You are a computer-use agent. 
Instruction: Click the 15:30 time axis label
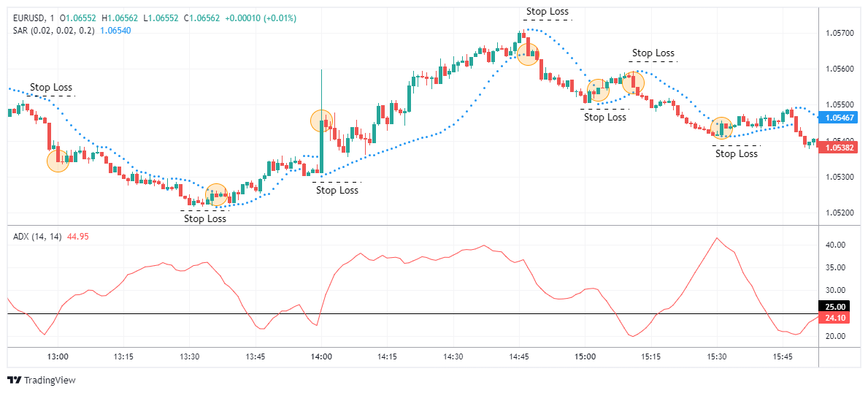pyautogui.click(x=716, y=357)
